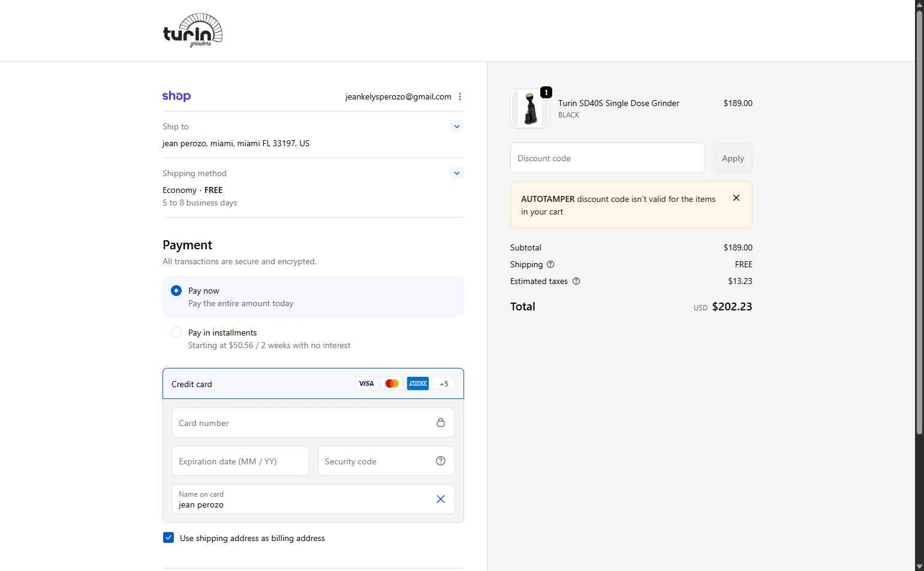This screenshot has height=571, width=924.
Task: Click the Turin SD40S Single Dose Grinder title
Action: pyautogui.click(x=619, y=103)
